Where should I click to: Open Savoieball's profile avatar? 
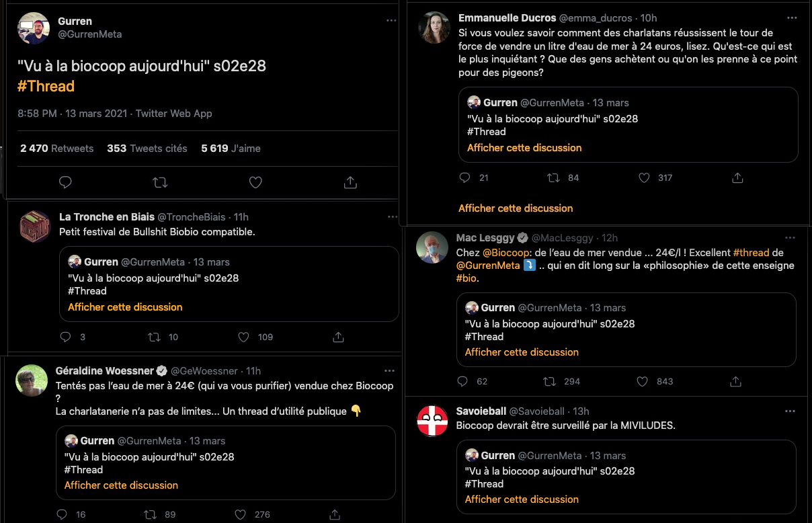433,421
